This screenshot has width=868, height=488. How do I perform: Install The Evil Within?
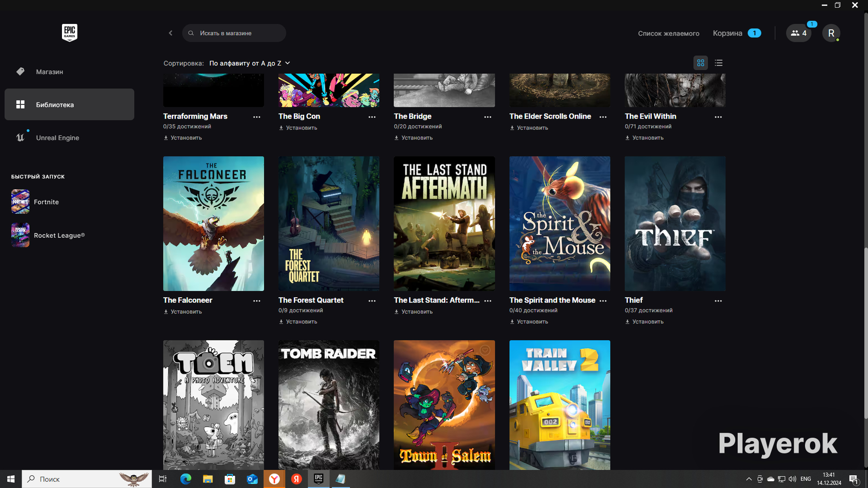644,138
